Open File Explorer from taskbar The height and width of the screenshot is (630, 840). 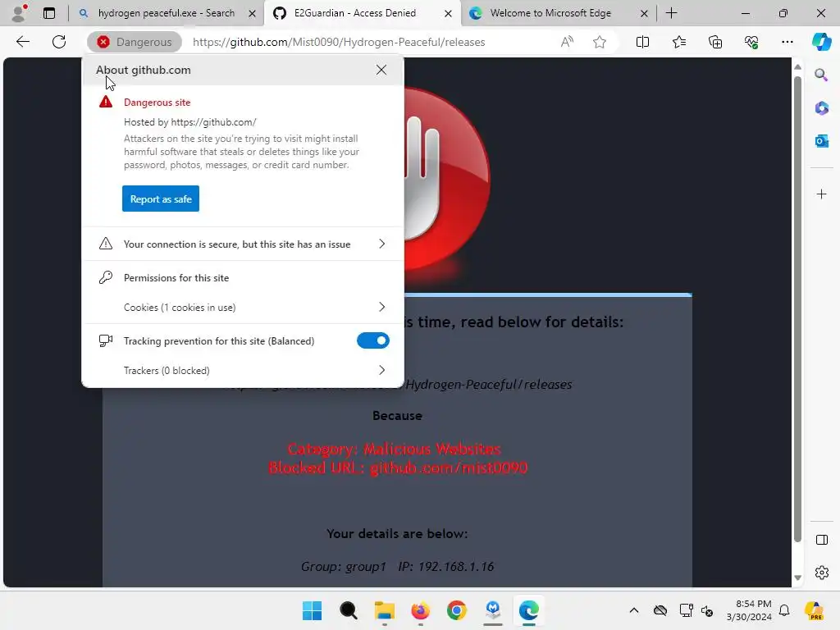[384, 610]
